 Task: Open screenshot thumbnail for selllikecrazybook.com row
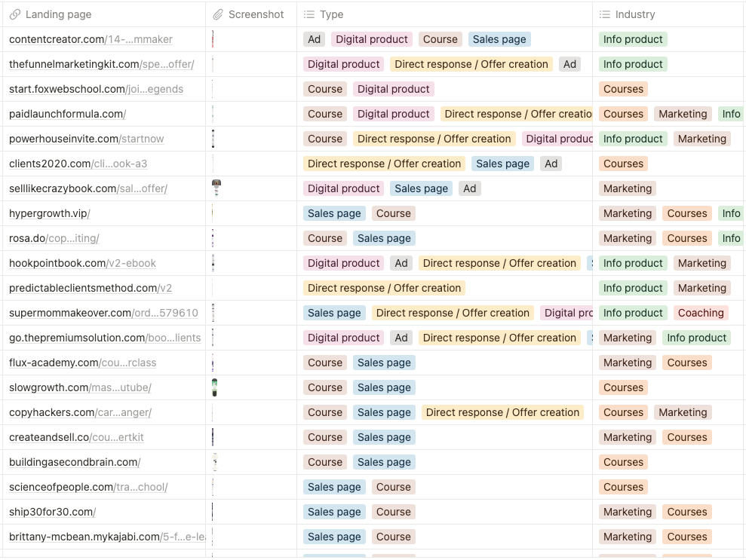216,188
